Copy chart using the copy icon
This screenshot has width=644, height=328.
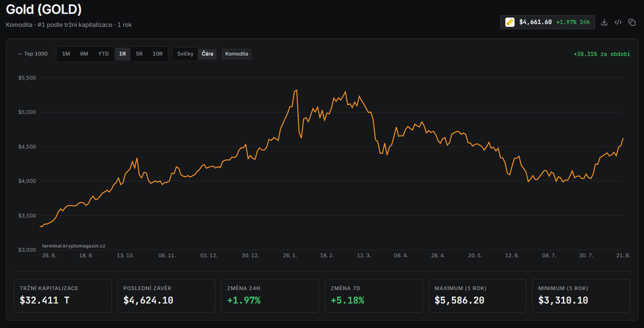[x=632, y=22]
